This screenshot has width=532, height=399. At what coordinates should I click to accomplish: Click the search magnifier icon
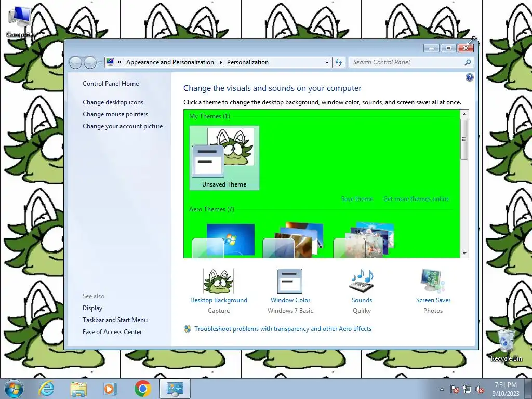pyautogui.click(x=468, y=62)
